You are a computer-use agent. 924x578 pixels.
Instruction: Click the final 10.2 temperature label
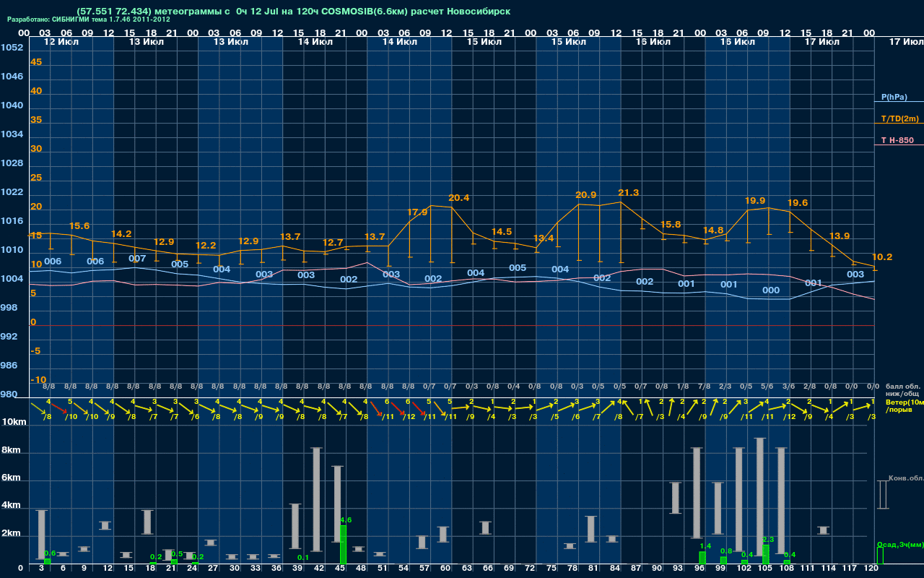(x=882, y=256)
